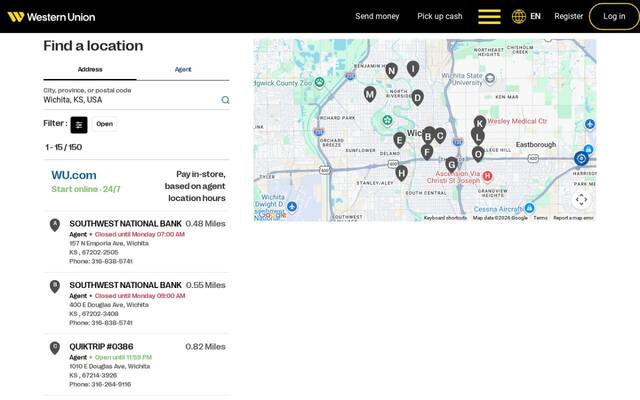
Task: Open the Send money link
Action: coord(377,16)
